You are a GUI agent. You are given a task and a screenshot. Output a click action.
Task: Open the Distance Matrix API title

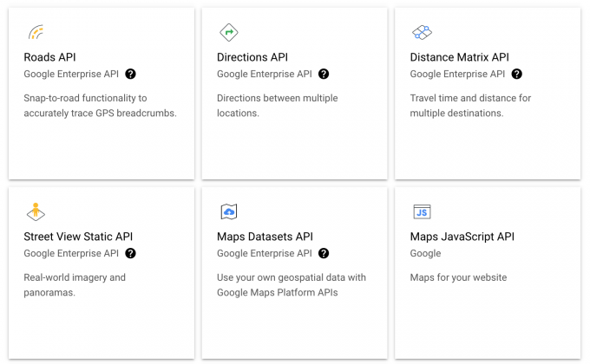(460, 57)
